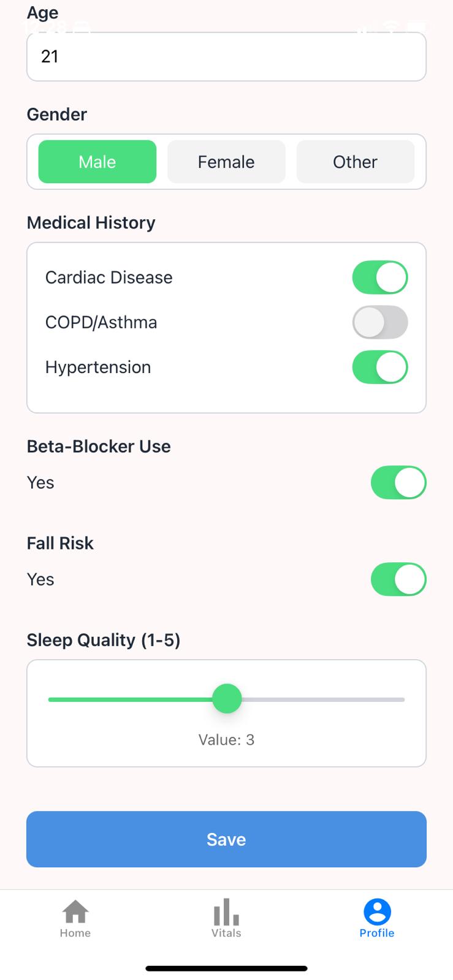Viewport: 453px width, 980px height.
Task: Enable the COPD/Asthma toggle
Action: pyautogui.click(x=380, y=322)
